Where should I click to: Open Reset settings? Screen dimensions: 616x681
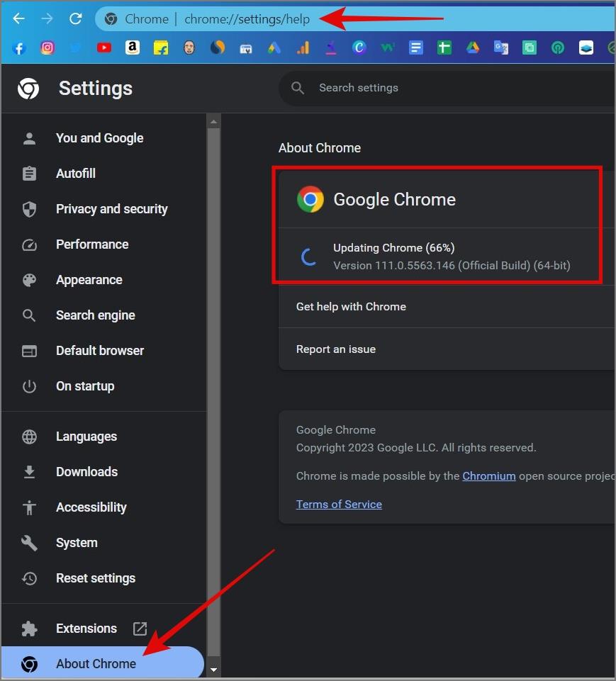pos(103,578)
